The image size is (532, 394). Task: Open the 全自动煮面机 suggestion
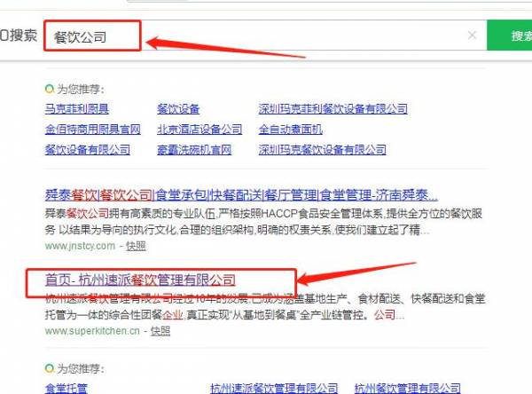tap(291, 130)
